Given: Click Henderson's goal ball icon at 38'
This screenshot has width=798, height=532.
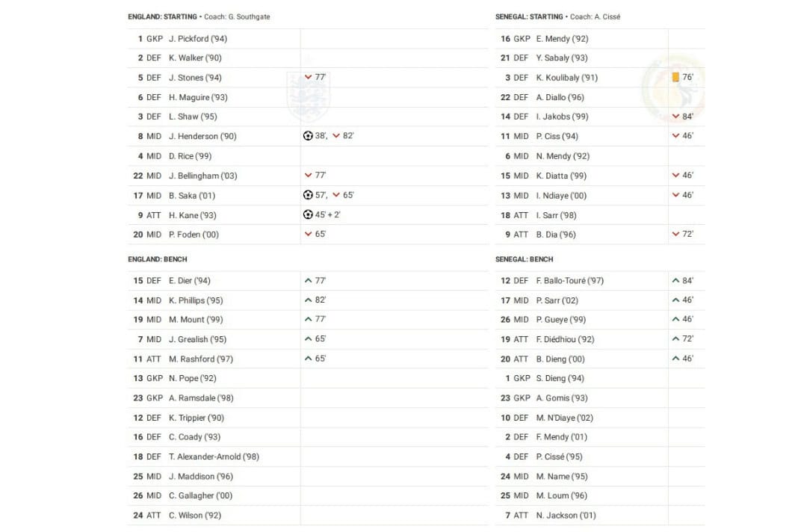Looking at the screenshot, I should click(308, 136).
